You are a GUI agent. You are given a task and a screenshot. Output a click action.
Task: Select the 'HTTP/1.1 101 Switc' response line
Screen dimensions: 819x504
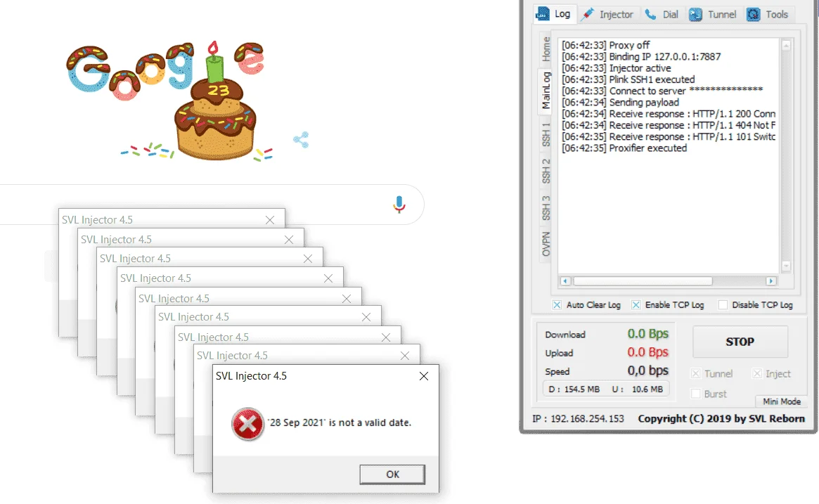coord(669,137)
